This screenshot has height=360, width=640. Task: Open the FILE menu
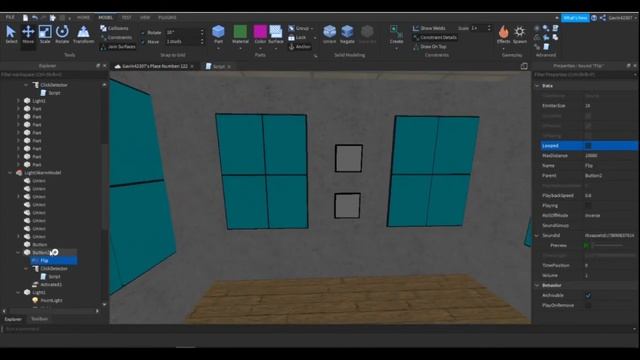(10, 17)
